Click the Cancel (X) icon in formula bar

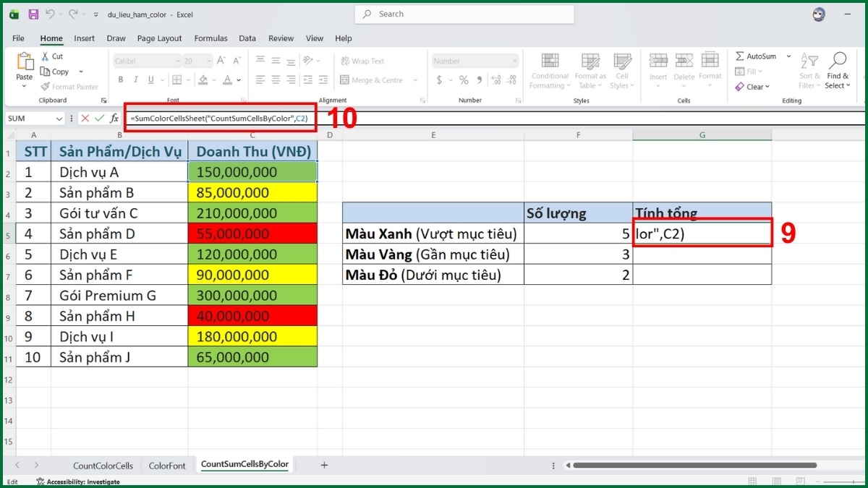tap(85, 119)
